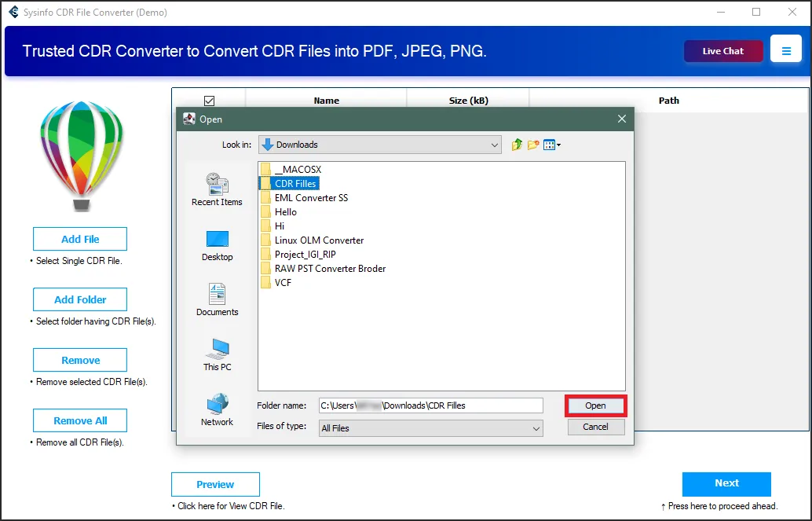Open Documents in dialog sidebar
The height and width of the screenshot is (521, 812).
217,299
